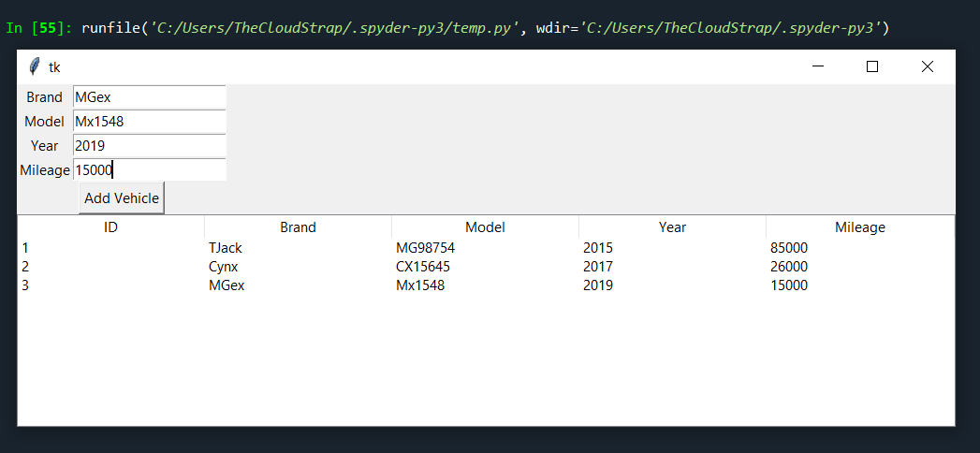Select the TJack row in the table
The width and height of the screenshot is (980, 453).
486,248
